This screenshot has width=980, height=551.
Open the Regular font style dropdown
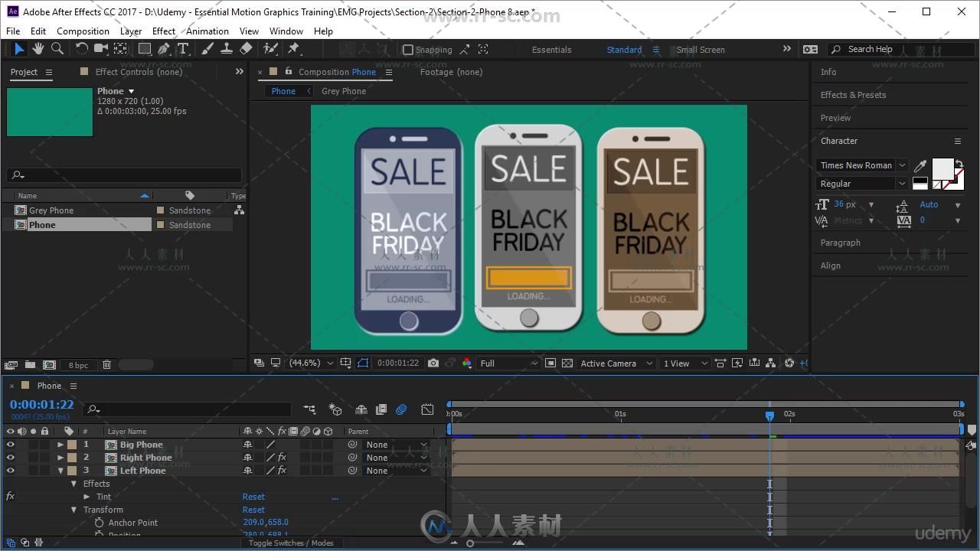point(862,184)
